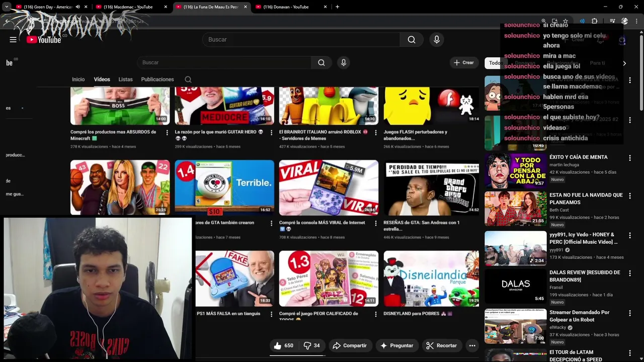This screenshot has width=644, height=362.
Task: Click channel name Beth Cast
Action: 559,210
